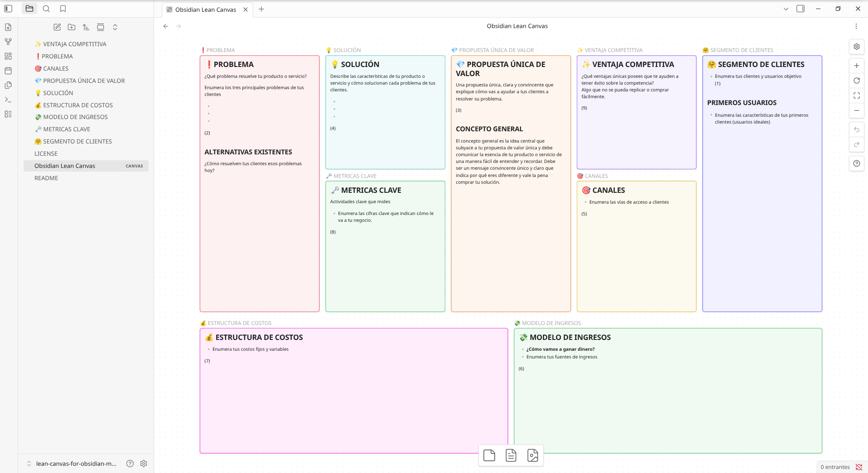Zoom in on the canvas
868x473 pixels.
(857, 66)
